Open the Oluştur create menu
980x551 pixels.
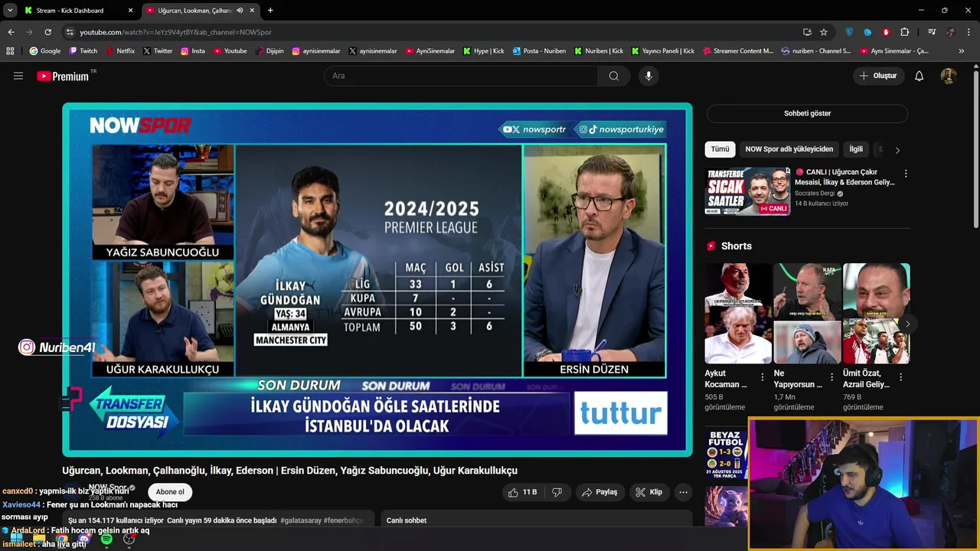(x=877, y=76)
